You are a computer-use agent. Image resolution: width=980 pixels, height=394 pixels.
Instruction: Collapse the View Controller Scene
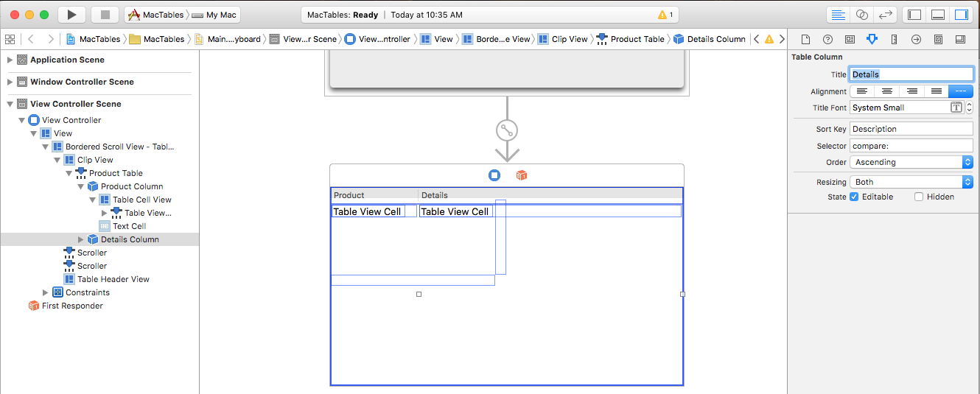[10, 104]
